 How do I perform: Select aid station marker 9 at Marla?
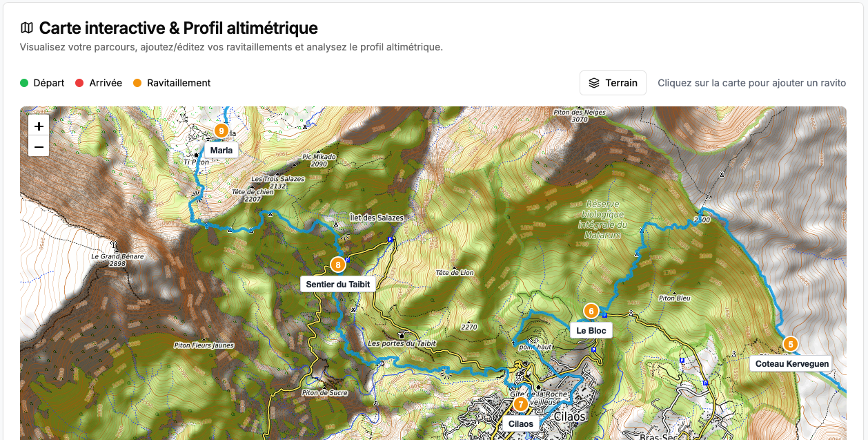pyautogui.click(x=221, y=131)
